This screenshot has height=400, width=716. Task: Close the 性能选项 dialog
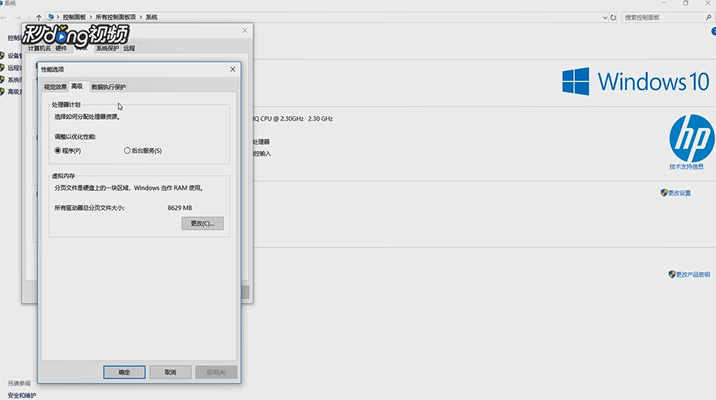[232, 69]
